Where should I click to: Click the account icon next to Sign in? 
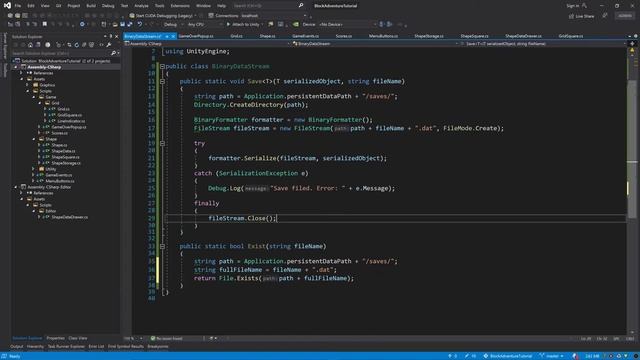[584, 5]
